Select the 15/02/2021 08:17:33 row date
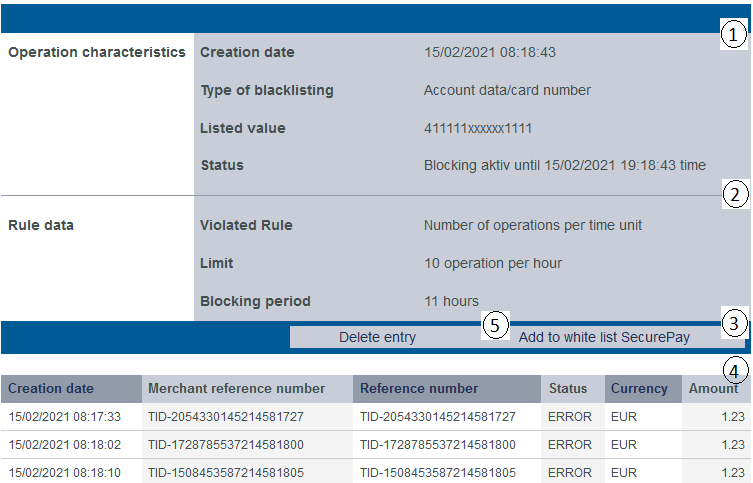This screenshot has height=483, width=753. [x=64, y=417]
